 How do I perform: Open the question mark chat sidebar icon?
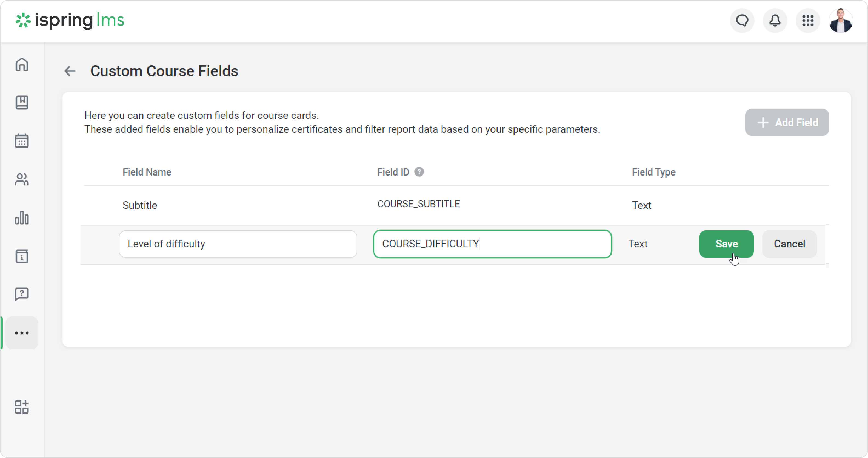[x=22, y=294]
